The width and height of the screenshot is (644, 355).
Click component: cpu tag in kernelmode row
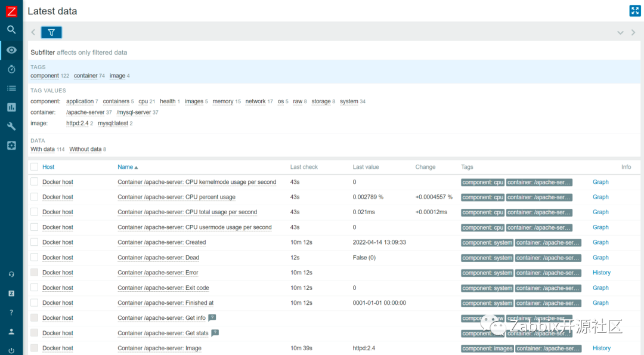click(482, 183)
